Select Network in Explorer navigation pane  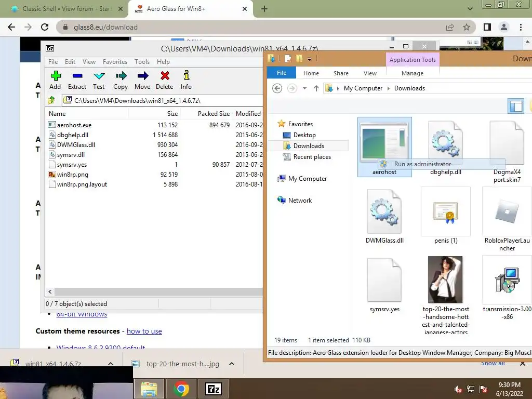click(300, 200)
